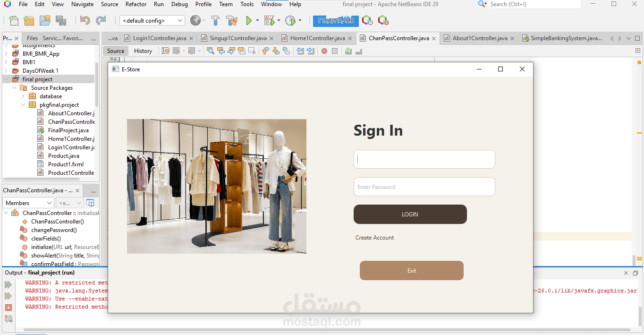644x335 pixels.
Task: Select FinalProject.java in the project tree
Action: point(68,130)
